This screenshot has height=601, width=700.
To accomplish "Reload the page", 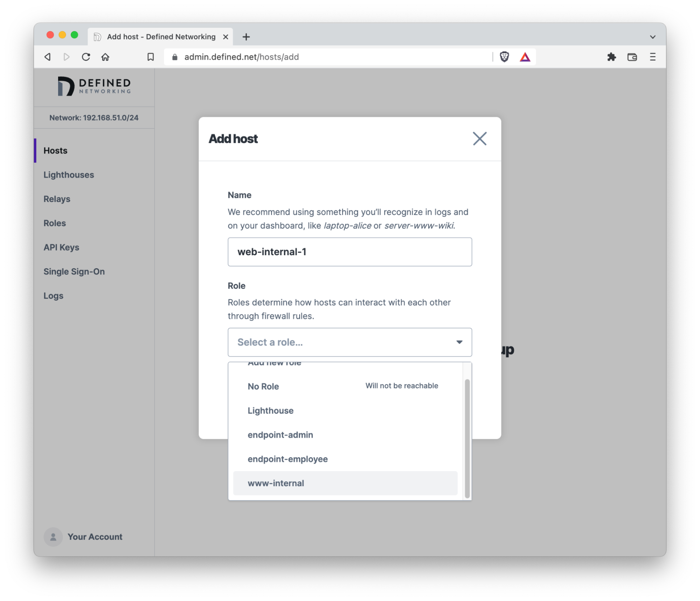I will 86,57.
